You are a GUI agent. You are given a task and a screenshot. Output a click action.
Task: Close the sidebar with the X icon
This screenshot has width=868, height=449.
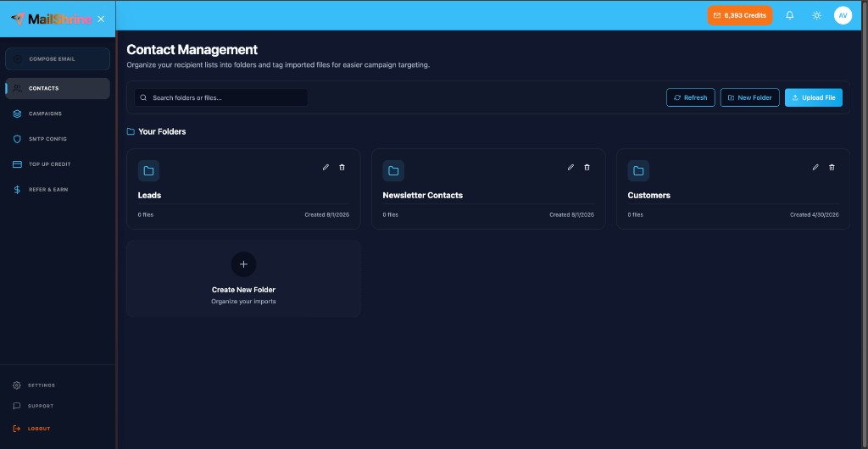[x=101, y=19]
